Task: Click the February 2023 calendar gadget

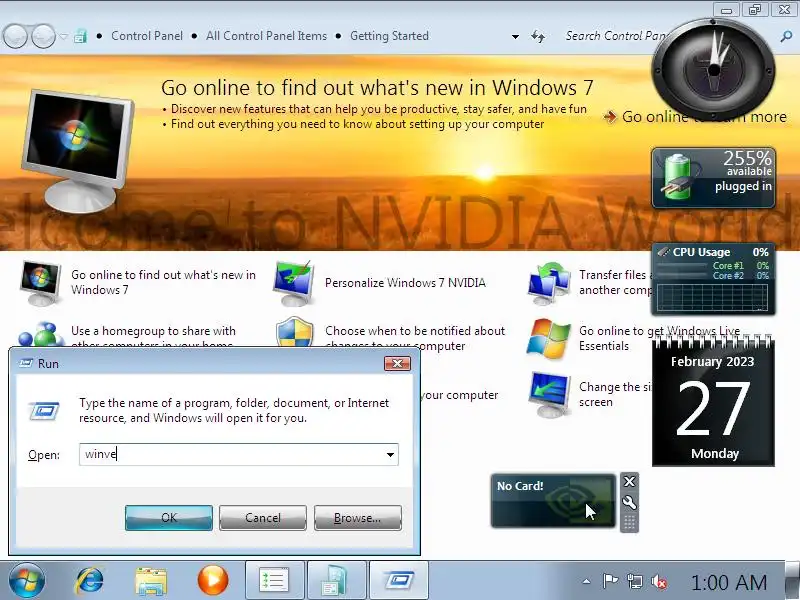Action: pyautogui.click(x=713, y=401)
